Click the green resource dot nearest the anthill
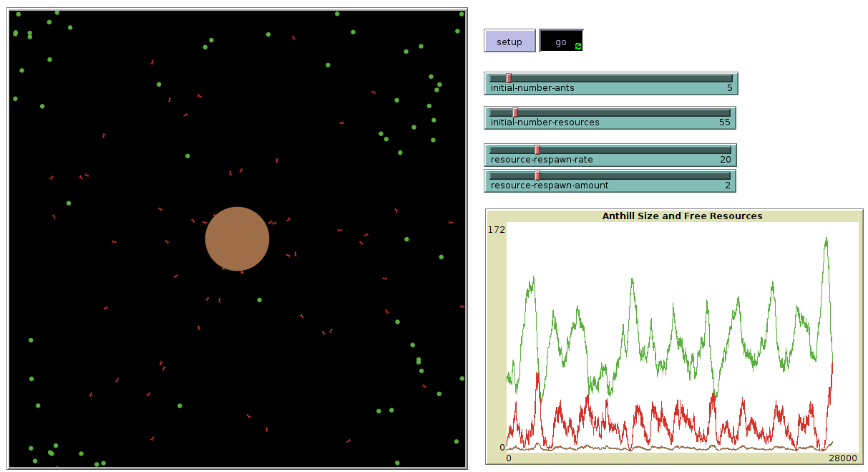Image resolution: width=868 pixels, height=472 pixels. tap(259, 300)
